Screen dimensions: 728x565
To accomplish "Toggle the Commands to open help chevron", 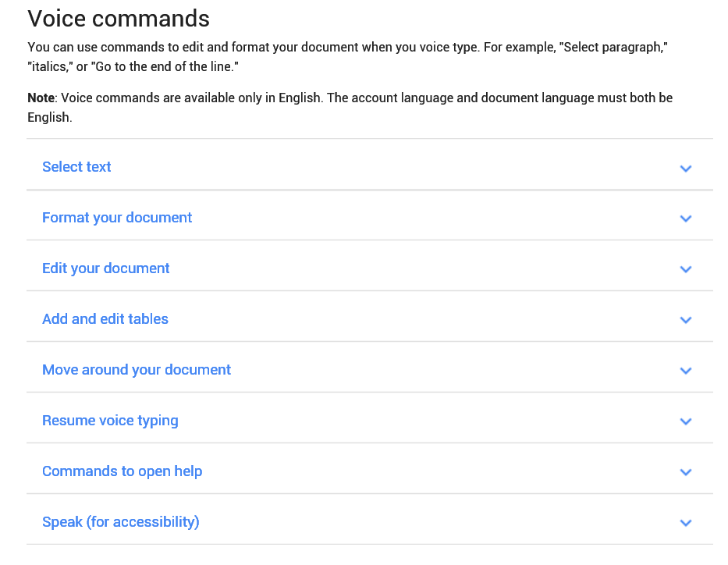I will (686, 471).
